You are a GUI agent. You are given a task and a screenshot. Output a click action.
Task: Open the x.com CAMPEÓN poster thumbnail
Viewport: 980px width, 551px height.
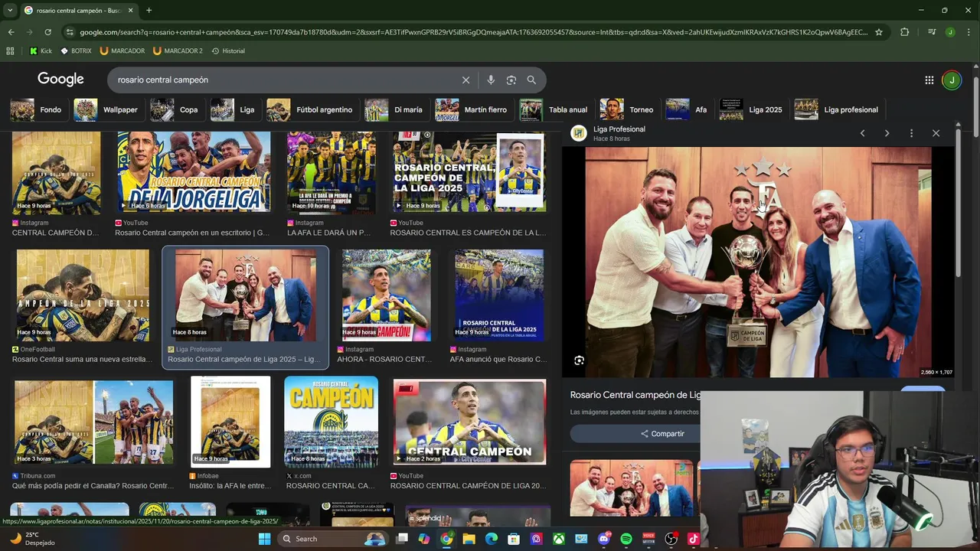point(331,422)
